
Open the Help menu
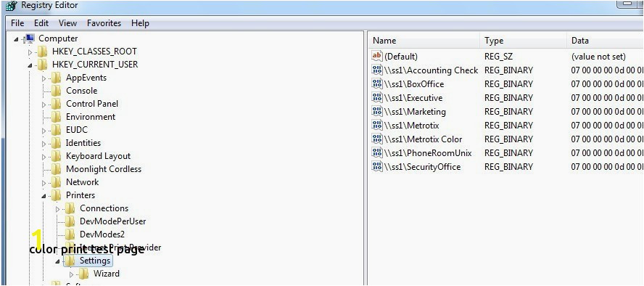(x=140, y=23)
